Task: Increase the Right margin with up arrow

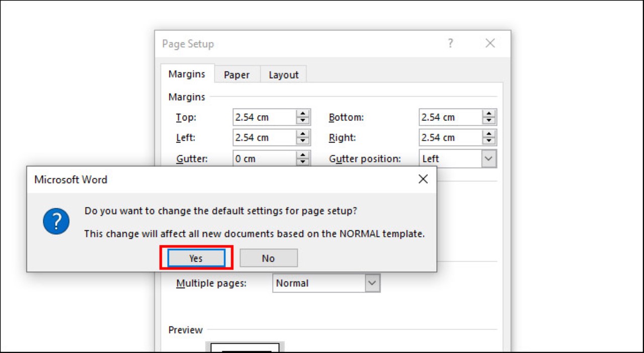Action: click(489, 134)
